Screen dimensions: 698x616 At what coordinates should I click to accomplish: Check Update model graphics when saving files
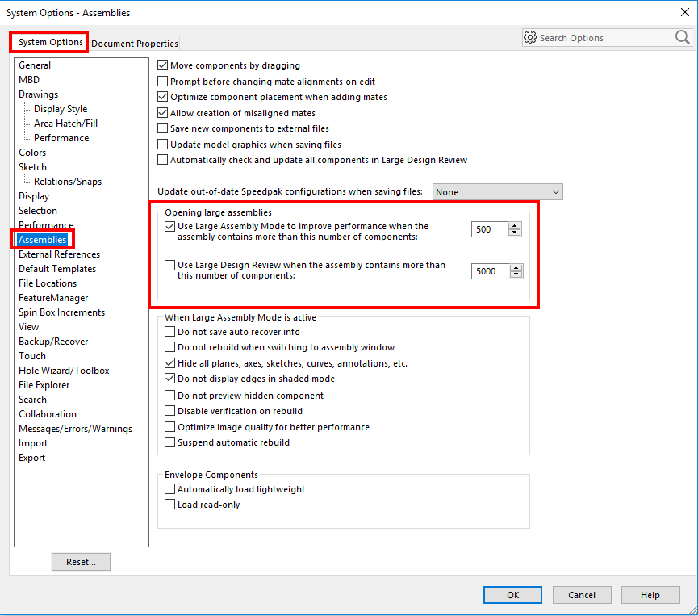click(162, 145)
